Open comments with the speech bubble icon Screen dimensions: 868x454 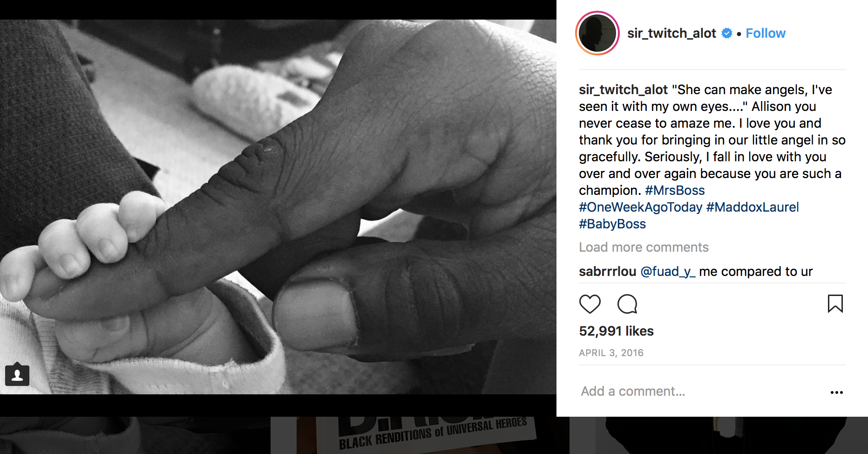tap(627, 304)
